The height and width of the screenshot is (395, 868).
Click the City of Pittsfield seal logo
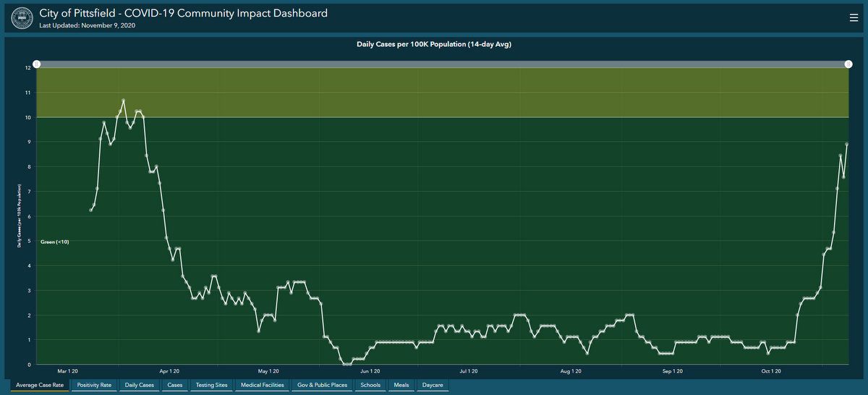click(x=19, y=18)
